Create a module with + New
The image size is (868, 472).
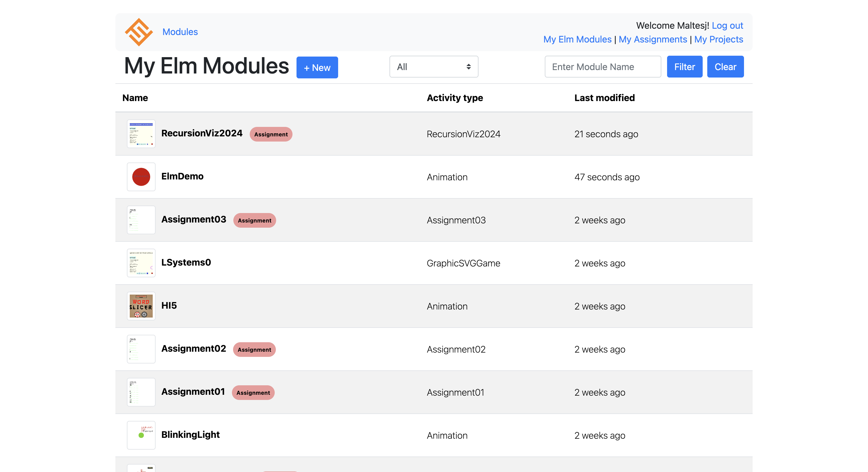pos(317,67)
